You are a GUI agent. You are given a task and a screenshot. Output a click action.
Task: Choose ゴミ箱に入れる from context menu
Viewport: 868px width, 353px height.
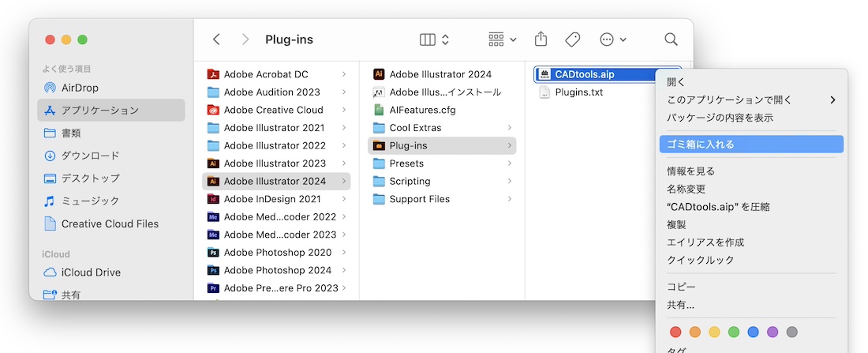tap(701, 144)
